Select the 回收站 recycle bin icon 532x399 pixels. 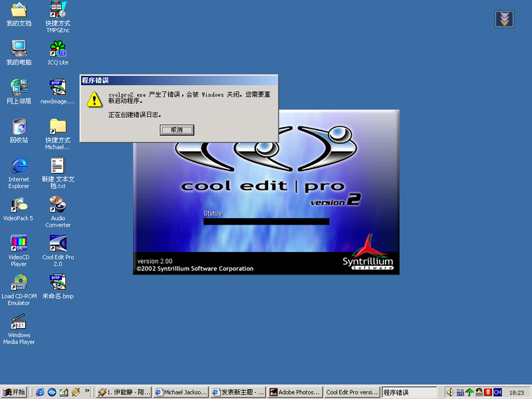pyautogui.click(x=19, y=130)
